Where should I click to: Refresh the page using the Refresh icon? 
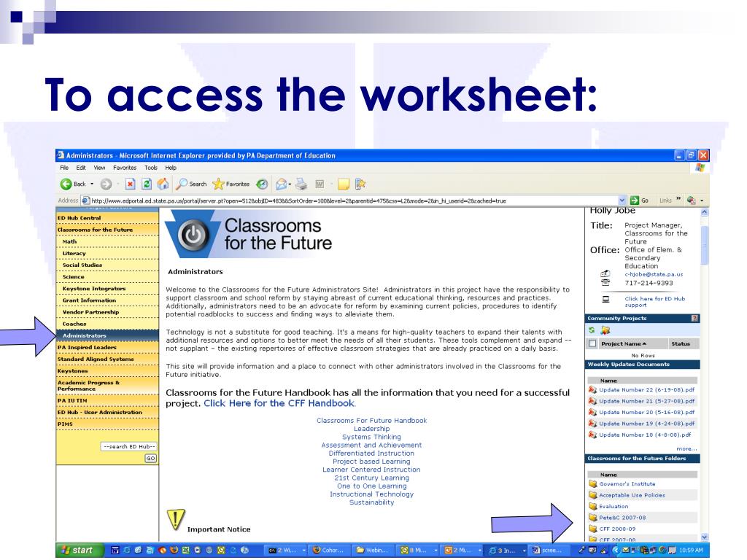147,184
